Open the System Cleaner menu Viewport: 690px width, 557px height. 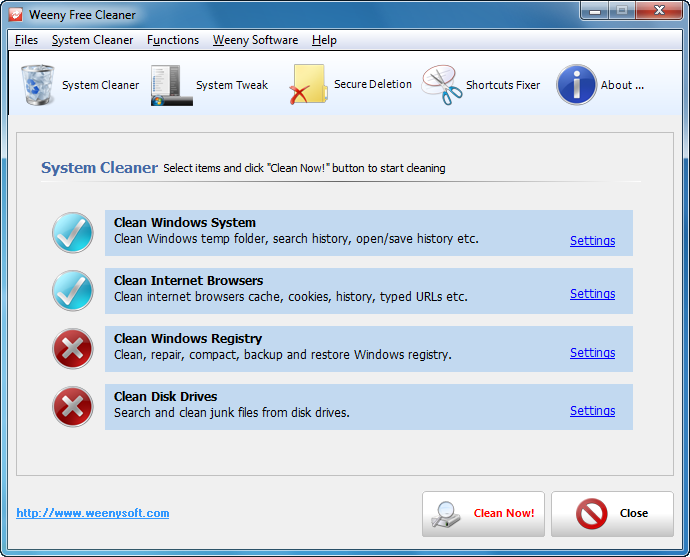click(92, 40)
